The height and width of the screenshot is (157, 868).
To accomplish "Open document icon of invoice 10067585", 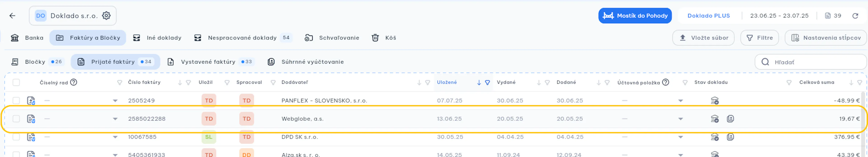I will (x=31, y=137).
